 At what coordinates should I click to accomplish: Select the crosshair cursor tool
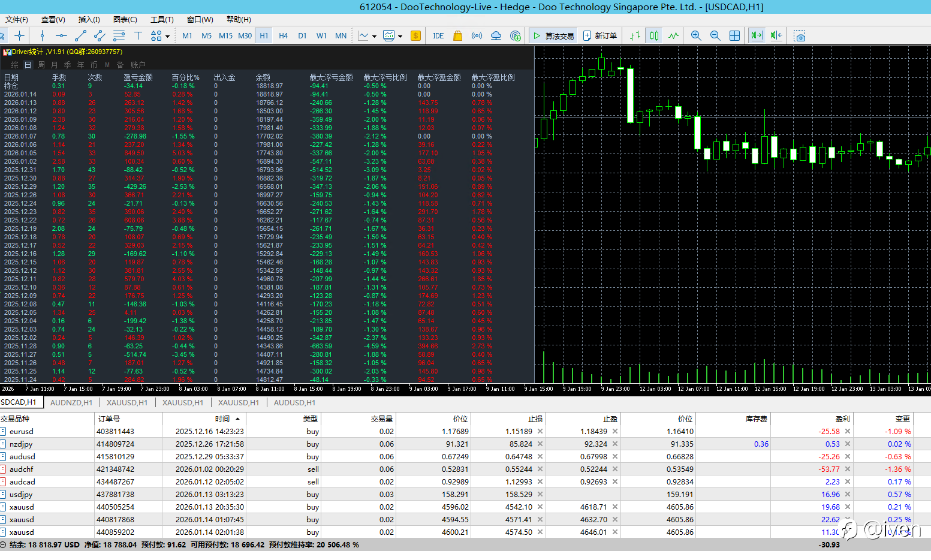click(x=19, y=36)
